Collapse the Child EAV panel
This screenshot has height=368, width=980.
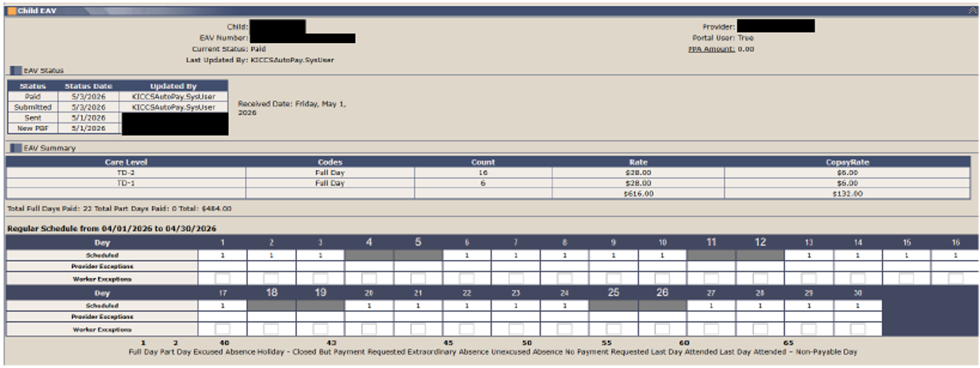[972, 11]
